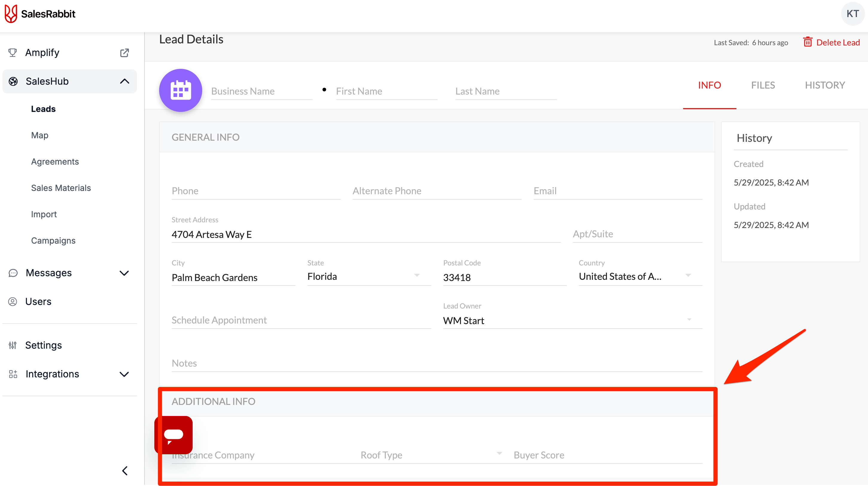The image size is (868, 486).
Task: Click the Buyer Score field
Action: (x=608, y=455)
